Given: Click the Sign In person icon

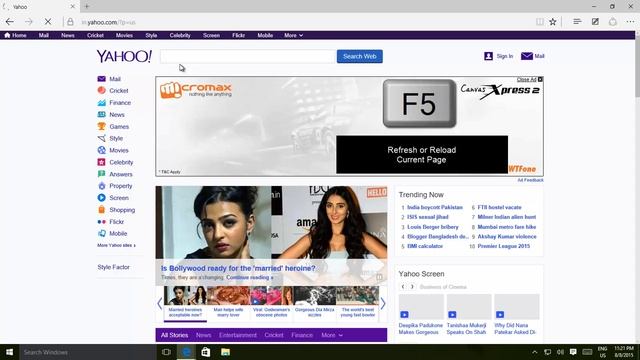Looking at the screenshot, I should [488, 56].
